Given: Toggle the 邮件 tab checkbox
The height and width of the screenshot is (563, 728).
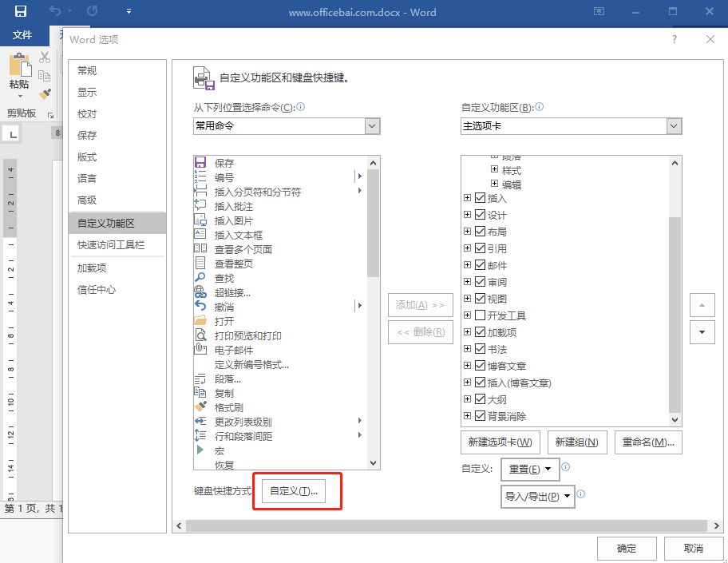Looking at the screenshot, I should (x=480, y=265).
